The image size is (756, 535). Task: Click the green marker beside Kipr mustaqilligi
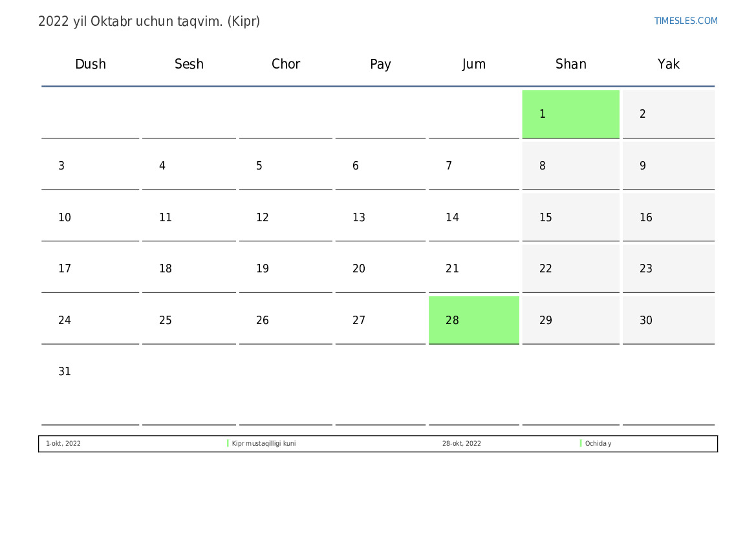pos(228,444)
